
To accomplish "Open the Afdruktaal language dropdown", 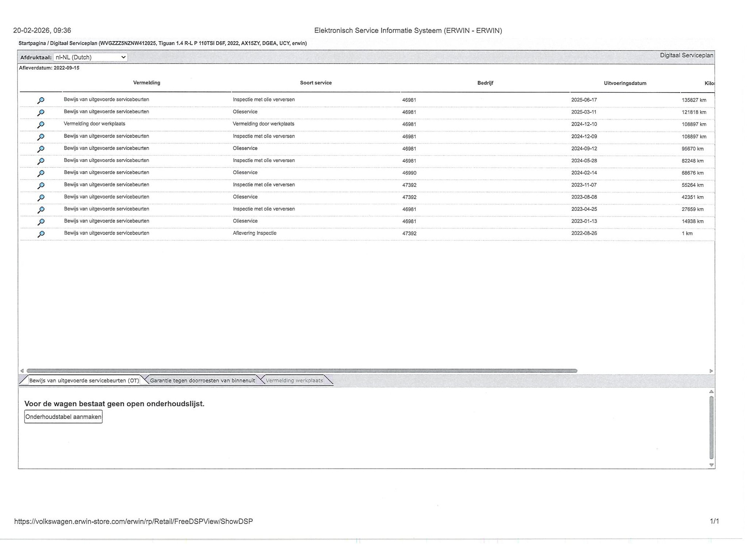I will (x=90, y=57).
